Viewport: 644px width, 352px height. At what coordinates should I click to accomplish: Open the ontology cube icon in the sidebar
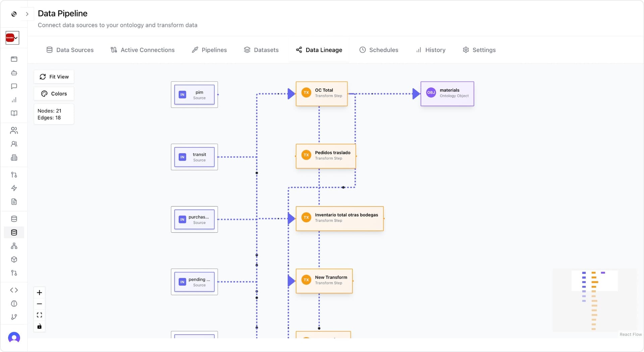pyautogui.click(x=14, y=259)
